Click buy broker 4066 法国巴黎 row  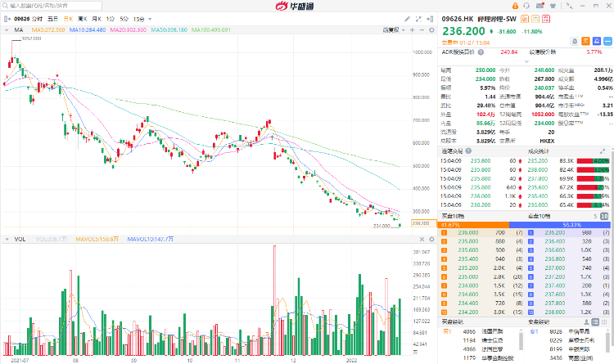click(x=483, y=331)
